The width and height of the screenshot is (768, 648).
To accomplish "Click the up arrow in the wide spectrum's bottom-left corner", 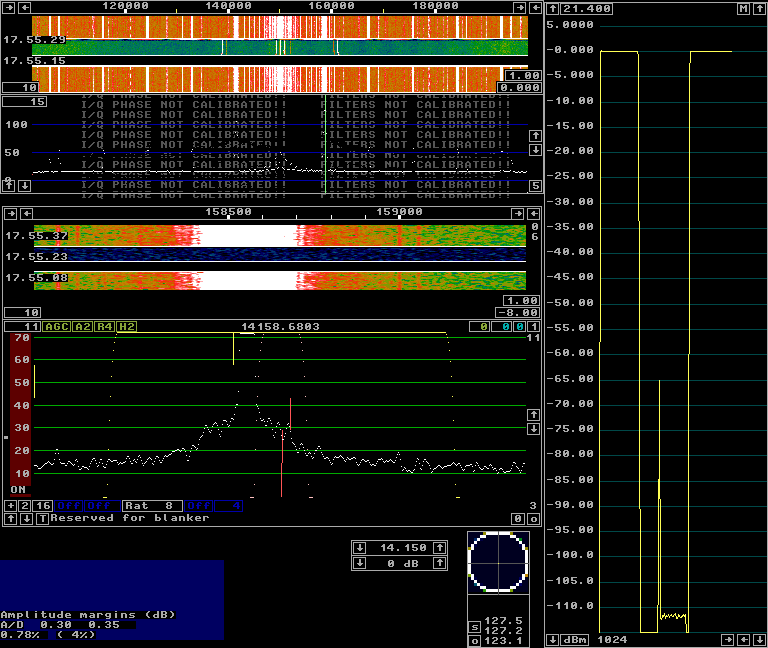I will (x=9, y=186).
